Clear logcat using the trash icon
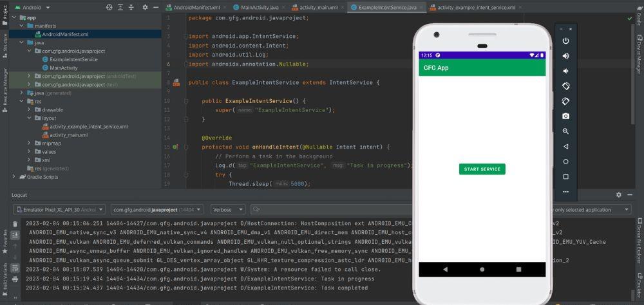 coord(15,225)
